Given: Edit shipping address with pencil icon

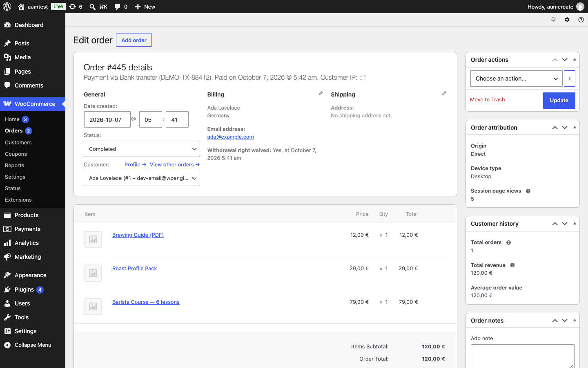Looking at the screenshot, I should 444,94.
